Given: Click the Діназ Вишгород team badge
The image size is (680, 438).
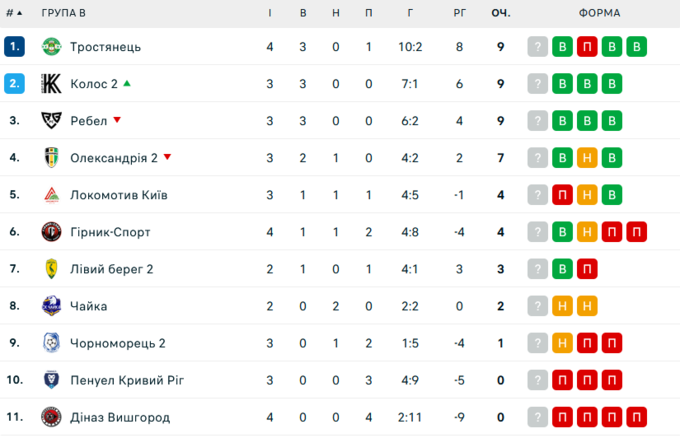Looking at the screenshot, I should (x=51, y=417).
